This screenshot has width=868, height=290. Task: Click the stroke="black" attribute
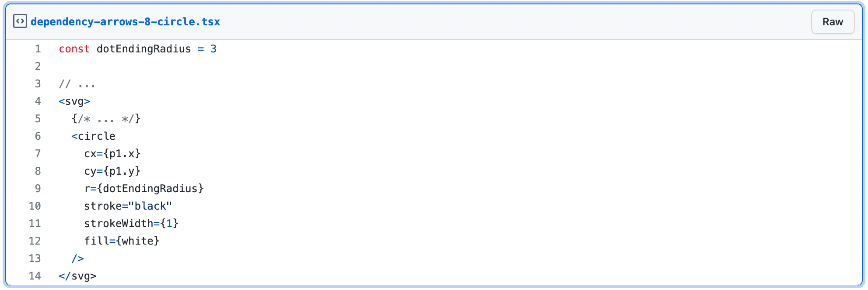128,206
